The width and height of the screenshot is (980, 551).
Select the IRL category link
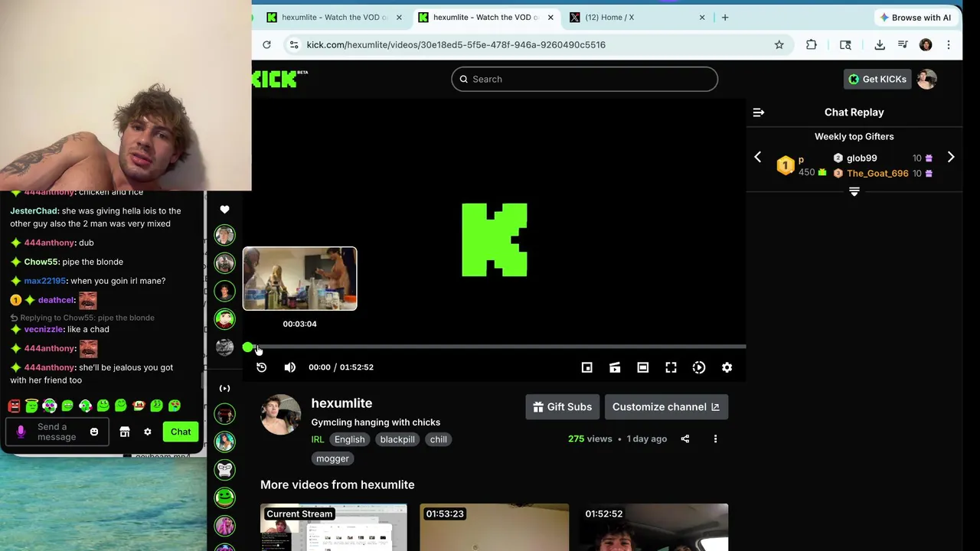pos(318,439)
